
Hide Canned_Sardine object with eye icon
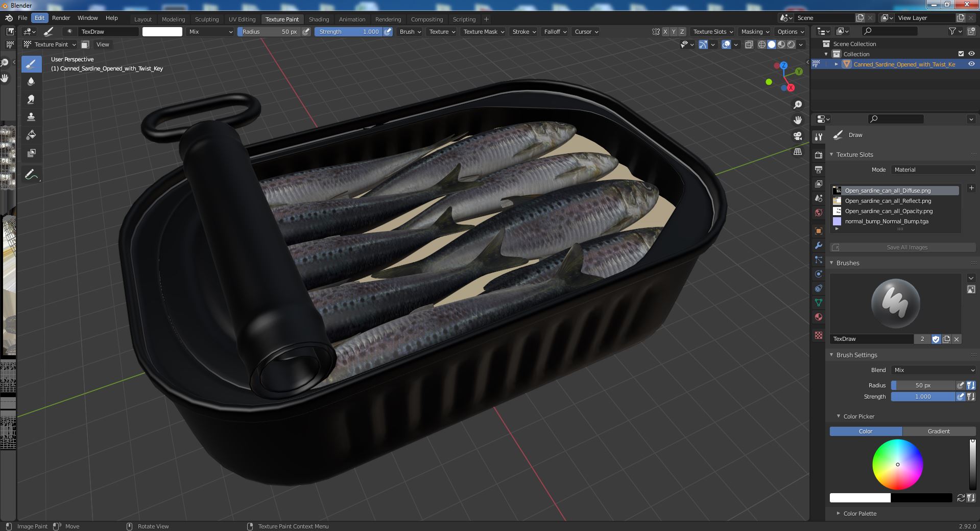[971, 64]
